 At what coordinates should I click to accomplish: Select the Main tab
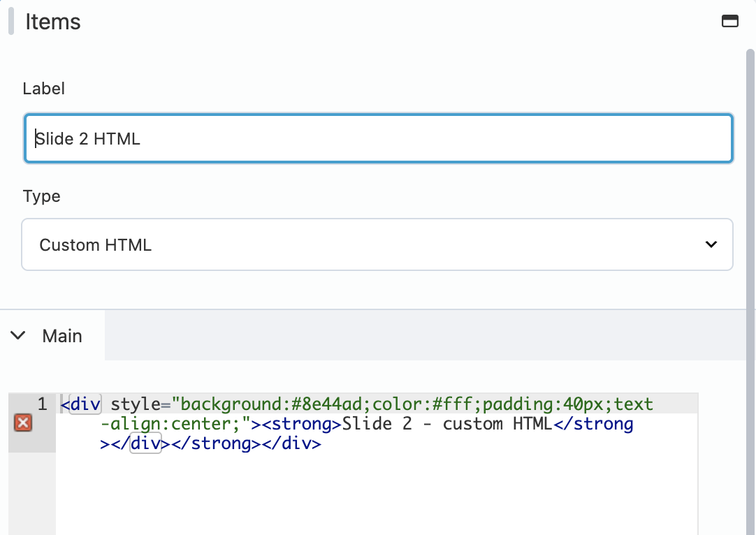(x=52, y=335)
